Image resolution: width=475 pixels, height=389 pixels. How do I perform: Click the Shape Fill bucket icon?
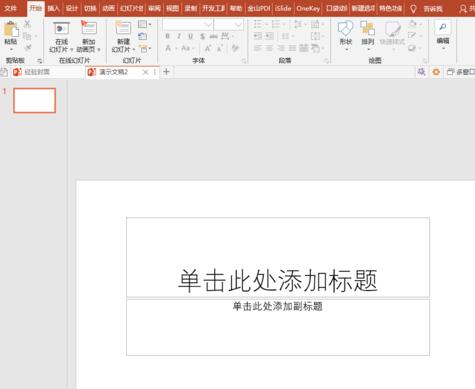[x=413, y=24]
